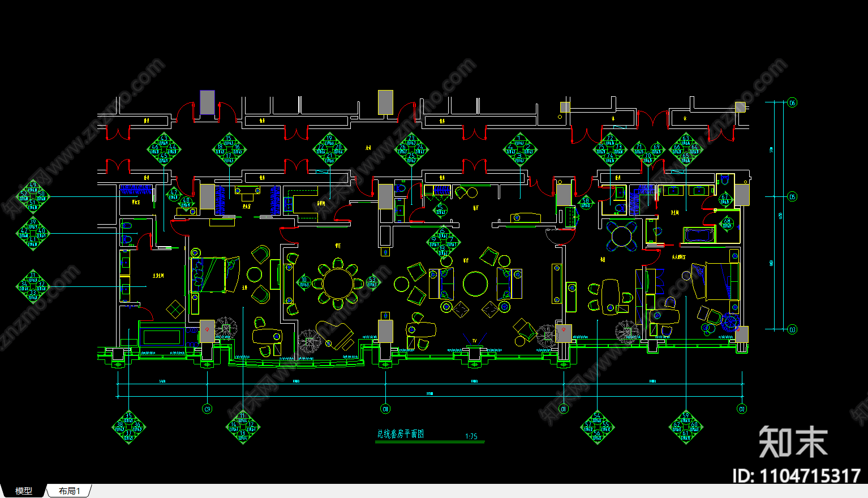Select the C12 grid axis bubble
Image resolution: width=868 pixels, height=498 pixels.
point(742,409)
